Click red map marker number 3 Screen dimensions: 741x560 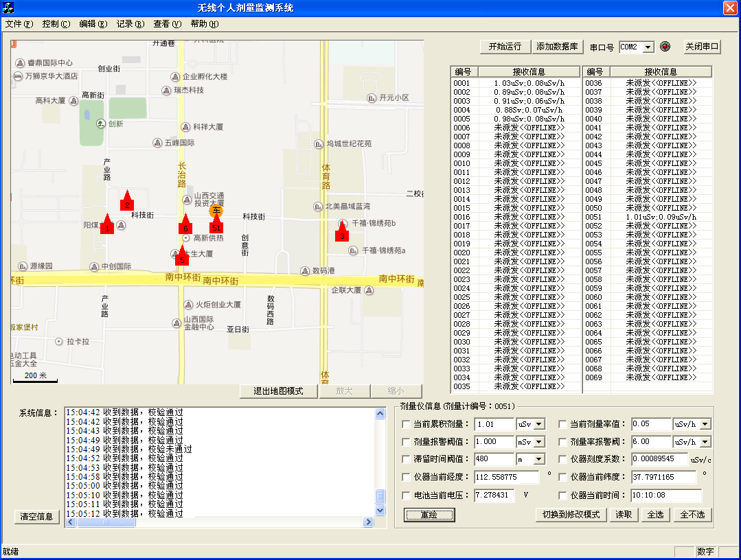(342, 231)
